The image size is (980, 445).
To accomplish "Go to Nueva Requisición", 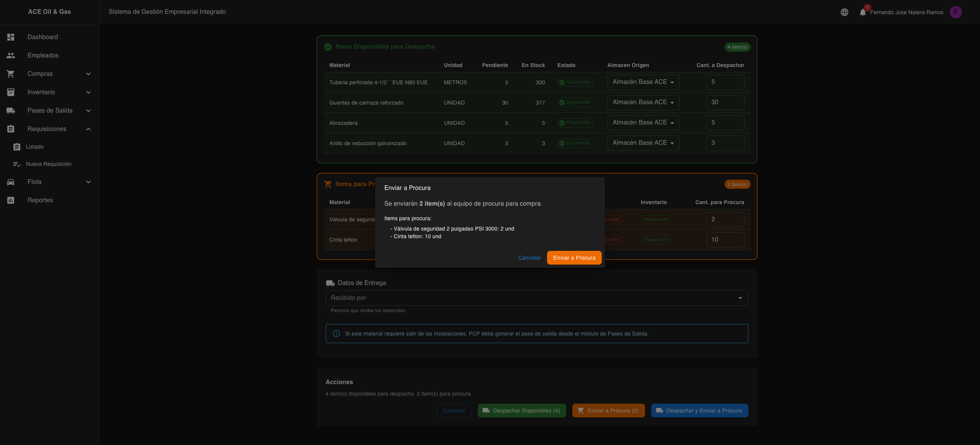I will [49, 164].
